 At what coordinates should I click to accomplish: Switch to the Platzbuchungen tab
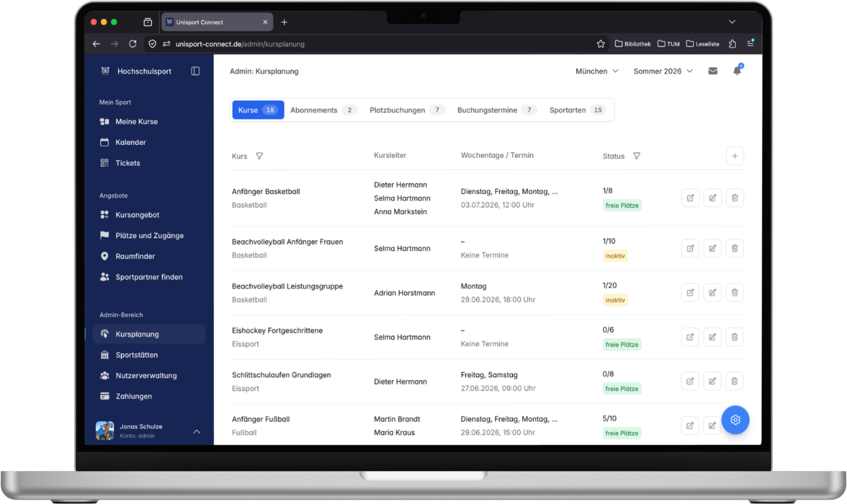[407, 110]
